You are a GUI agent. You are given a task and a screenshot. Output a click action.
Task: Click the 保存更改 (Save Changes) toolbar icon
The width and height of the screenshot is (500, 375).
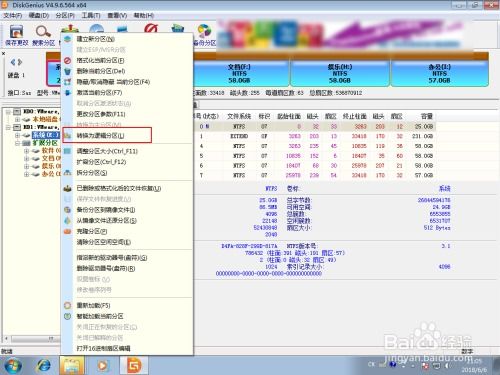(x=16, y=35)
